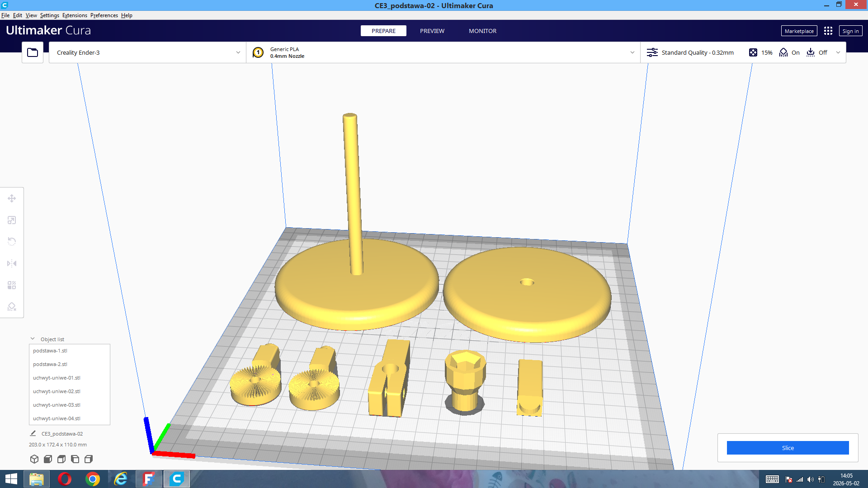This screenshot has width=868, height=488.
Task: Open Windows Start menu
Action: click(11, 479)
